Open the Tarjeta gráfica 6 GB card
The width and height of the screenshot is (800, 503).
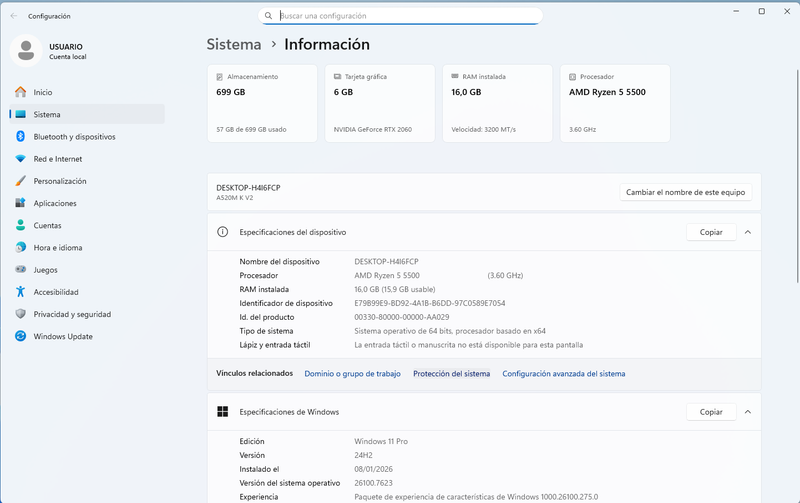coord(380,103)
